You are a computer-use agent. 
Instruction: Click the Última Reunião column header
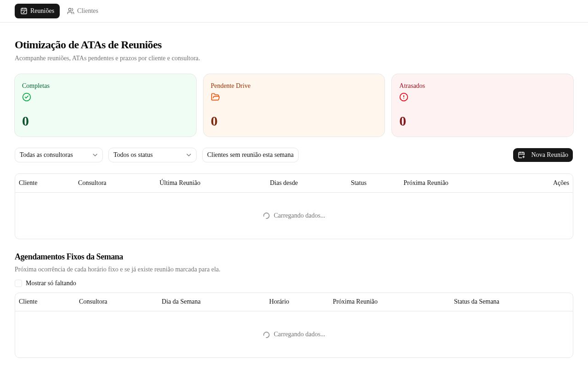click(x=180, y=183)
